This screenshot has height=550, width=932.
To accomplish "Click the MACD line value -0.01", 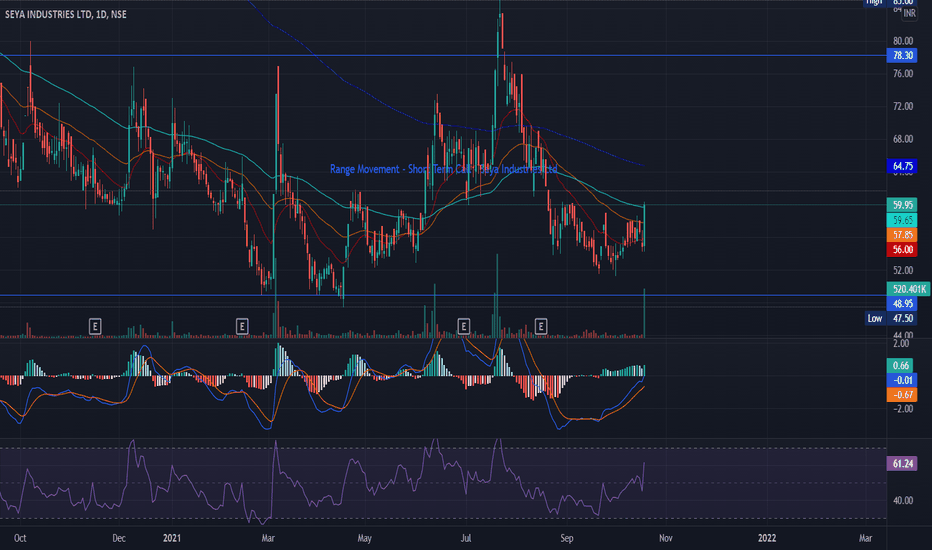I will coord(901,381).
